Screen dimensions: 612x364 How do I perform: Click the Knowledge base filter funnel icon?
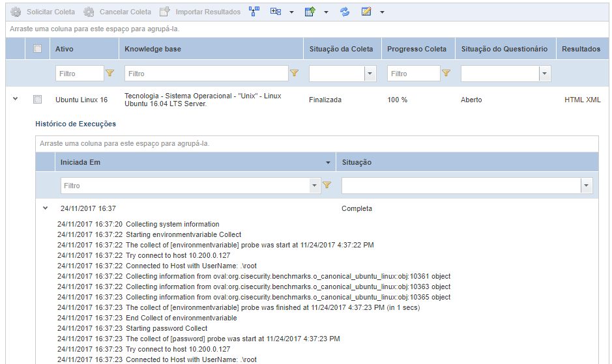click(295, 73)
